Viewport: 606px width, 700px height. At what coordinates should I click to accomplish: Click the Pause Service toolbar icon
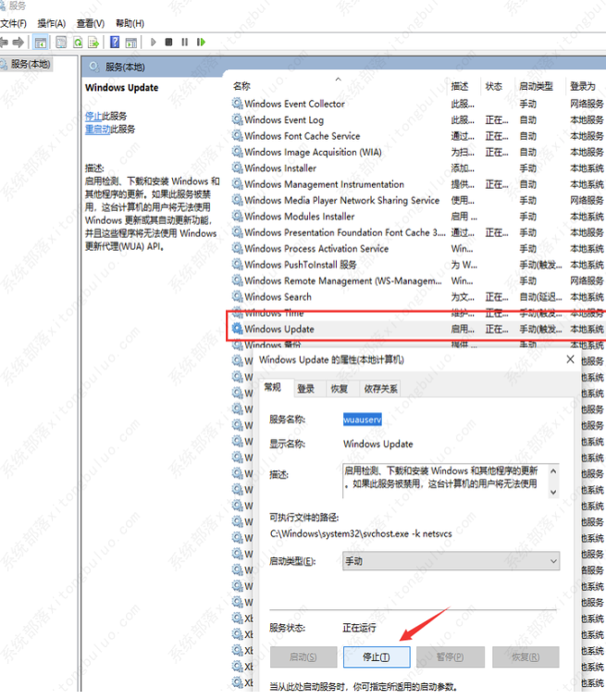point(185,42)
